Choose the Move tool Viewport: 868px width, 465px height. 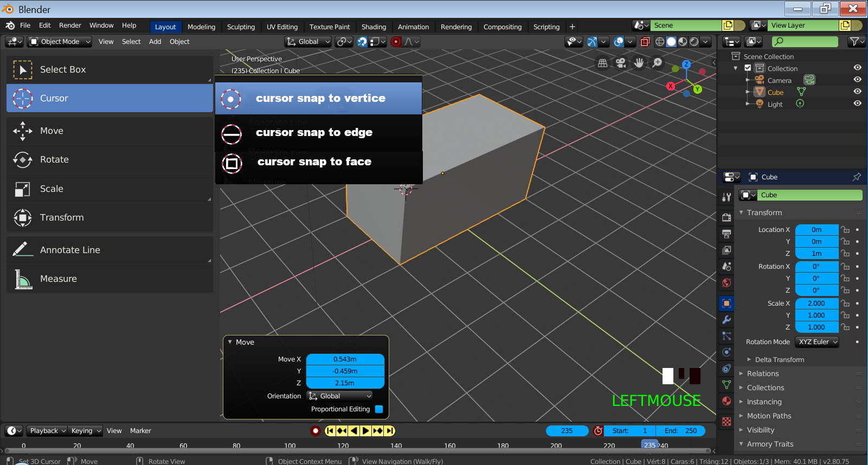click(110, 131)
